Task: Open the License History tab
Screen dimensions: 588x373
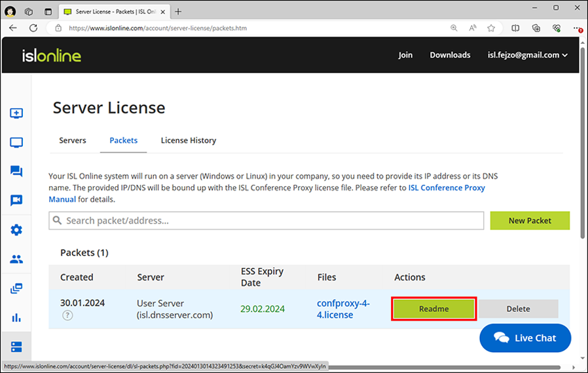Action: click(x=189, y=140)
